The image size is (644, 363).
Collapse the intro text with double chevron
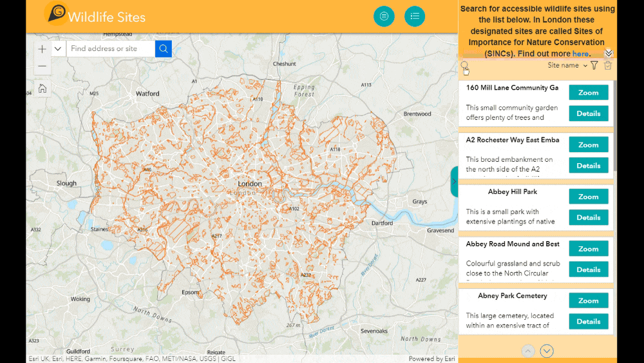(x=609, y=53)
